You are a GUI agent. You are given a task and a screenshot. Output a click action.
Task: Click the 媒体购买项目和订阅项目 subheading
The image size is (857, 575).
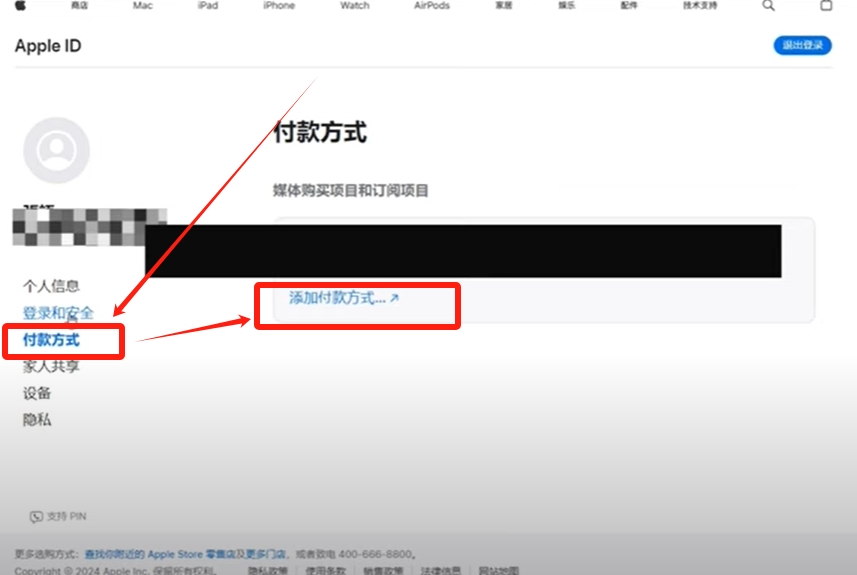click(350, 190)
